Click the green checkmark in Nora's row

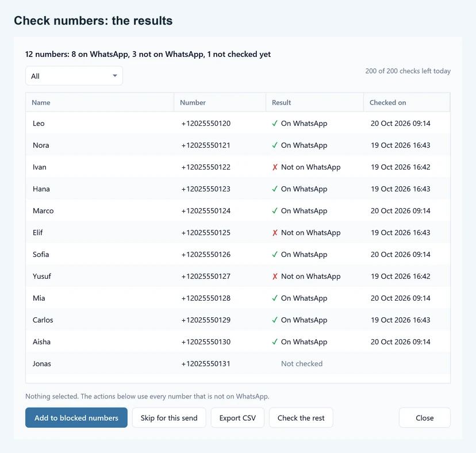pyautogui.click(x=275, y=145)
